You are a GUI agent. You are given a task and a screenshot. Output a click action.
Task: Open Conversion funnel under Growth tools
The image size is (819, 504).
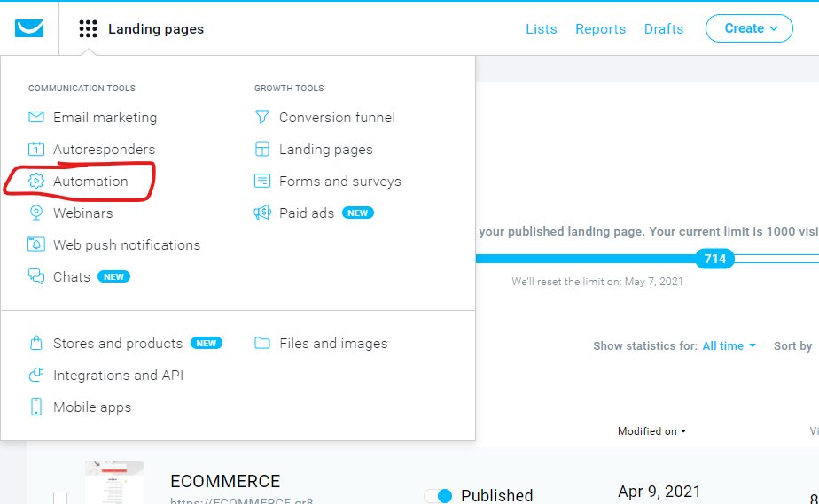tap(337, 118)
